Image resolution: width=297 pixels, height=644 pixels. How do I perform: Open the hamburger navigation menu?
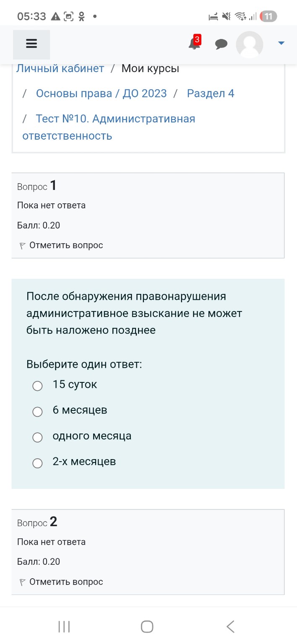[x=31, y=44]
